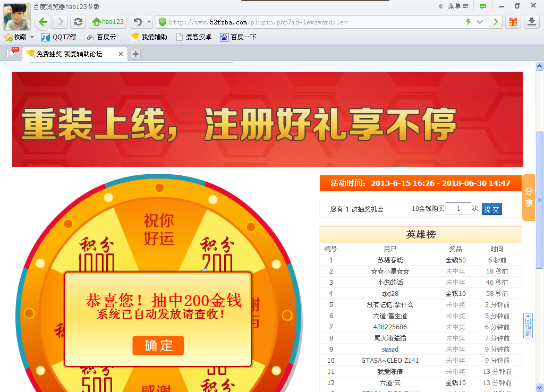Open the 我爱辅助 bookmark

(149, 37)
